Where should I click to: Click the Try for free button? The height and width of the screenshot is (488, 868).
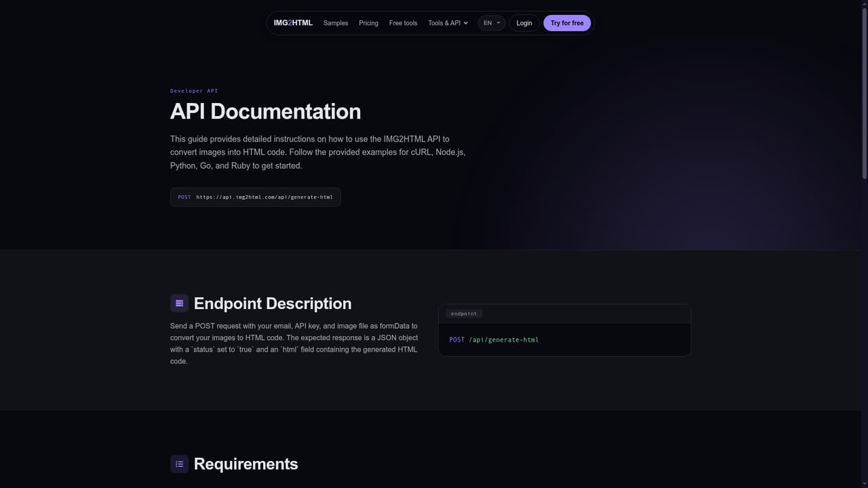click(x=567, y=23)
